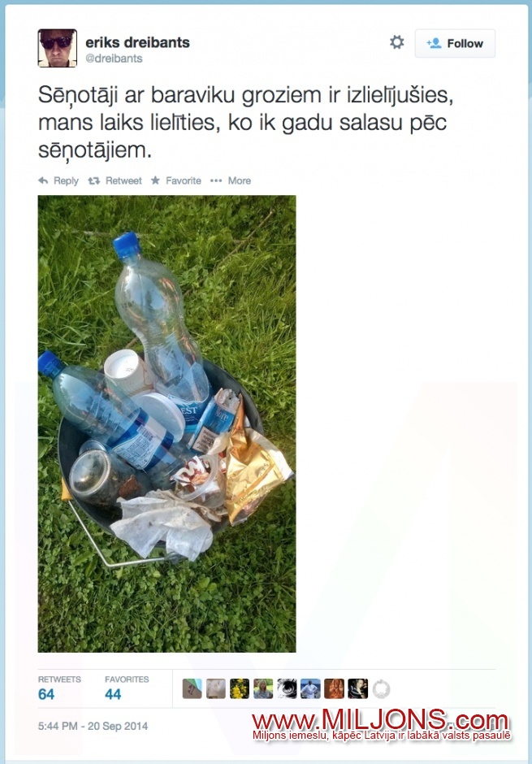This screenshot has height=764, width=532.
Task: Click the Retweet arrows icon
Action: [x=93, y=180]
